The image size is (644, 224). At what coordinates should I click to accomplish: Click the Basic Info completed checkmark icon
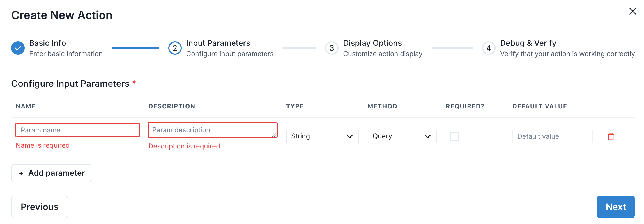[18, 48]
